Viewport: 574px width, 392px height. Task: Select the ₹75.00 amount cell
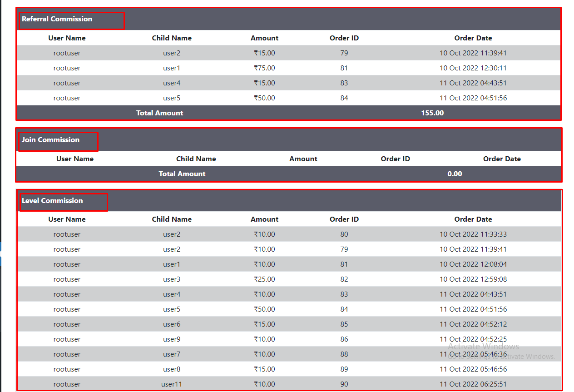click(x=264, y=68)
